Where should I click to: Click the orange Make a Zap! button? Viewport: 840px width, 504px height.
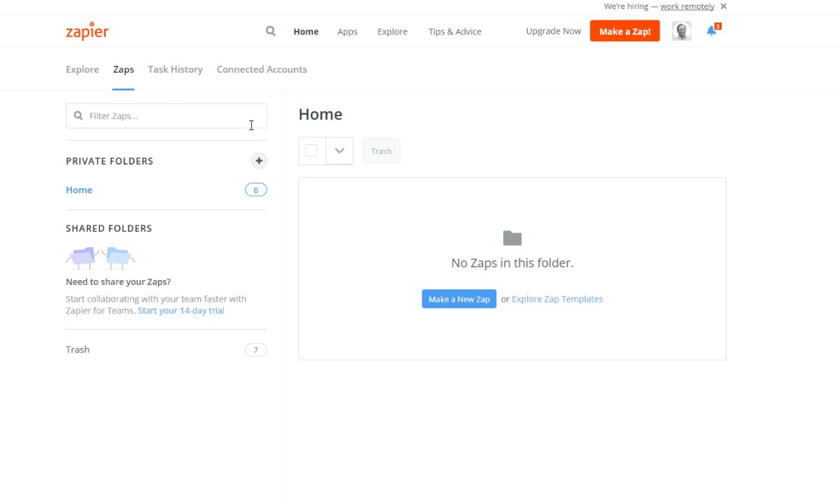coord(625,31)
